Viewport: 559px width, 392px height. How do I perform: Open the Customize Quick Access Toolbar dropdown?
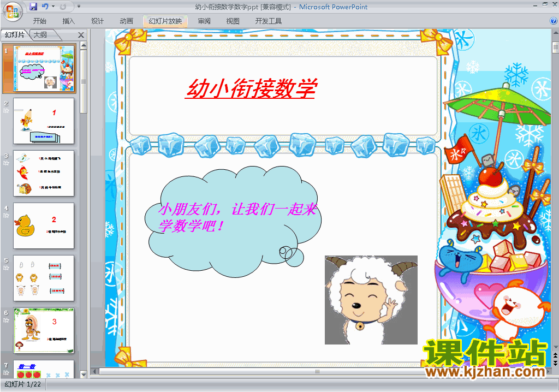pyautogui.click(x=79, y=7)
